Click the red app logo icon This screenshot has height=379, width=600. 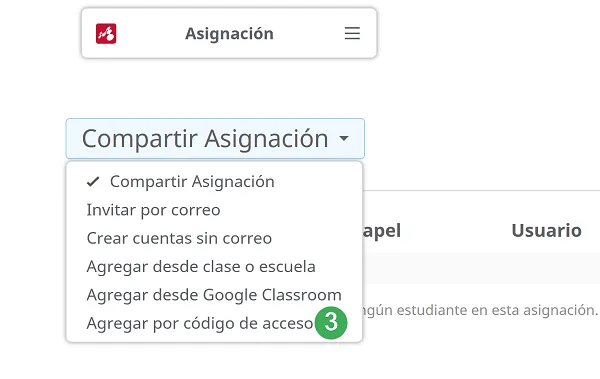[106, 34]
